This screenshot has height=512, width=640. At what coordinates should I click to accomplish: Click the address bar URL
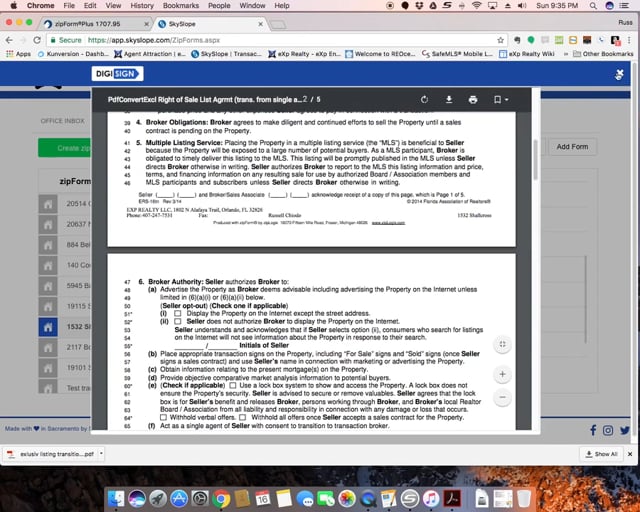click(x=154, y=40)
